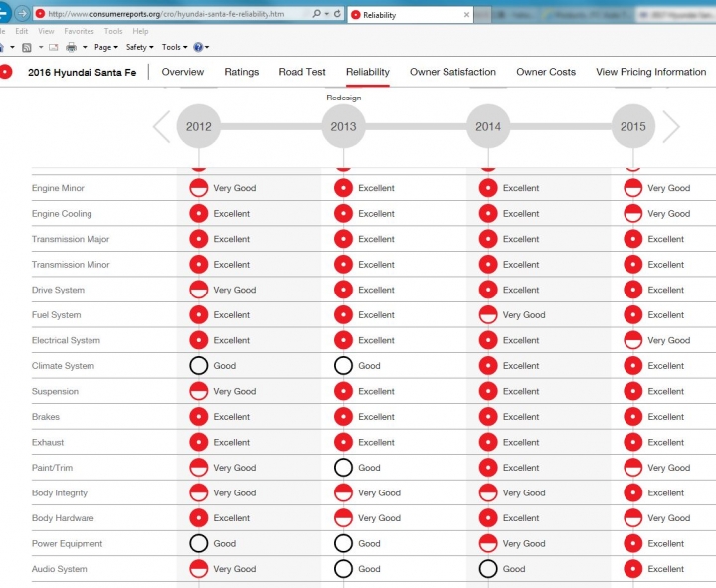The width and height of the screenshot is (716, 588).
Task: Click 2012 Suspension rating icon
Action: coord(199,391)
